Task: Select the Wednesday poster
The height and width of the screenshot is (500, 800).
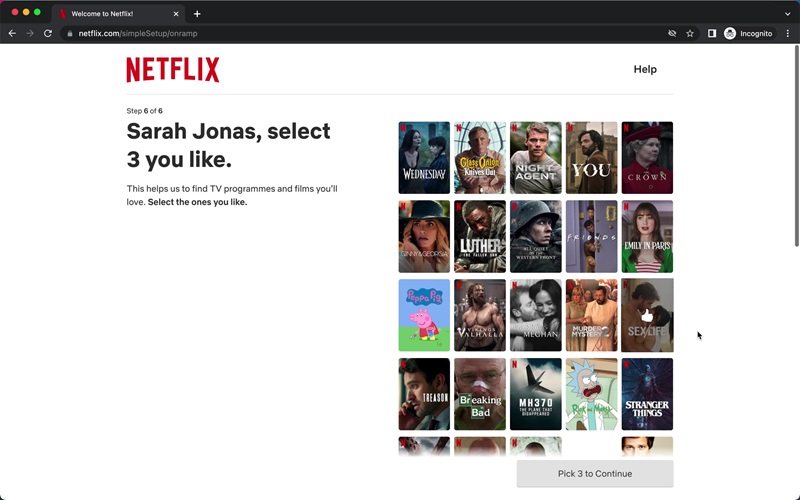Action: pos(424,158)
